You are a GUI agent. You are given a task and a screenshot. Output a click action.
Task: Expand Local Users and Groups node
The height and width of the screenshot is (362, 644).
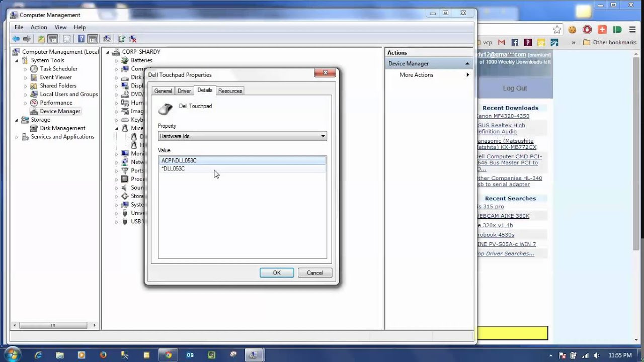tap(26, 95)
